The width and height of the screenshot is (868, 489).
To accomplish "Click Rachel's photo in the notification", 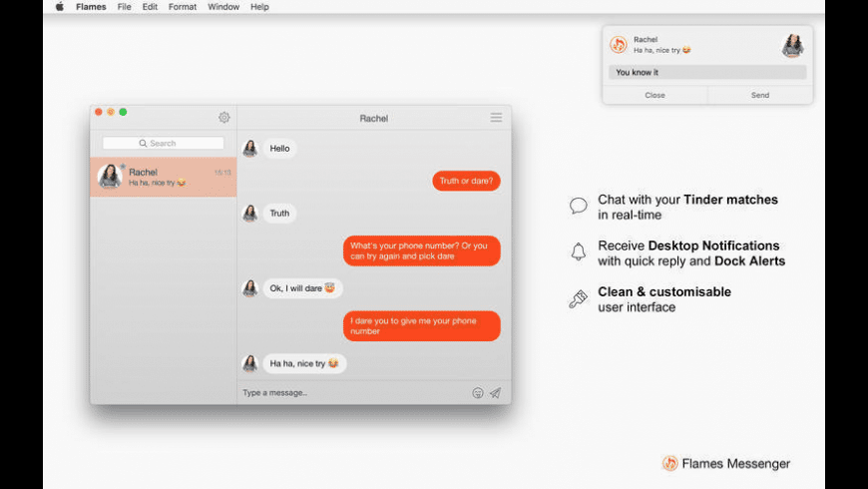I will click(x=793, y=46).
